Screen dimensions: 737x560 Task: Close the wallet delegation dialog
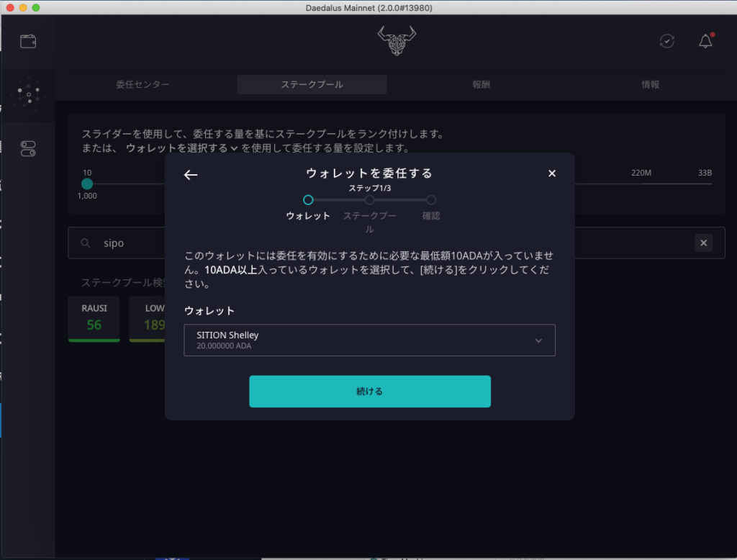[x=552, y=173]
